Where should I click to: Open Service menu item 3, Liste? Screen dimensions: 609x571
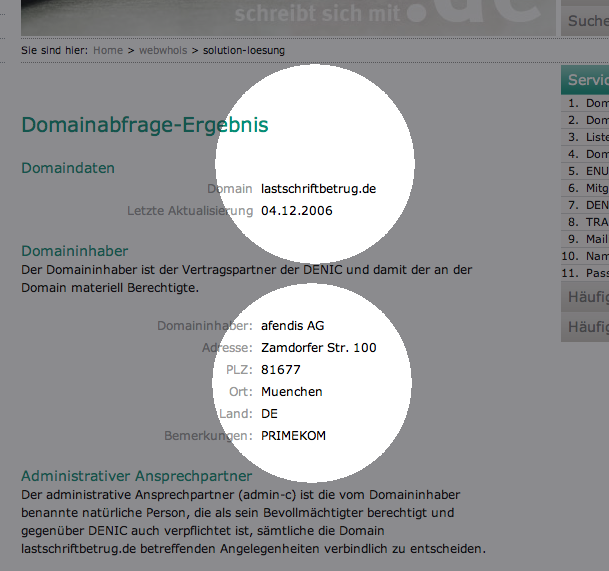tap(585, 137)
